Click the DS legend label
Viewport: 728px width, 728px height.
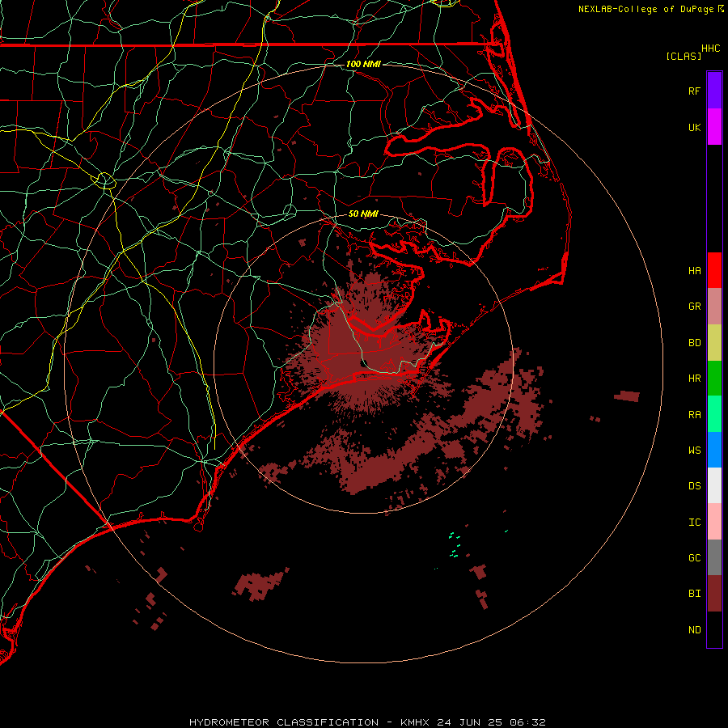[x=694, y=486]
